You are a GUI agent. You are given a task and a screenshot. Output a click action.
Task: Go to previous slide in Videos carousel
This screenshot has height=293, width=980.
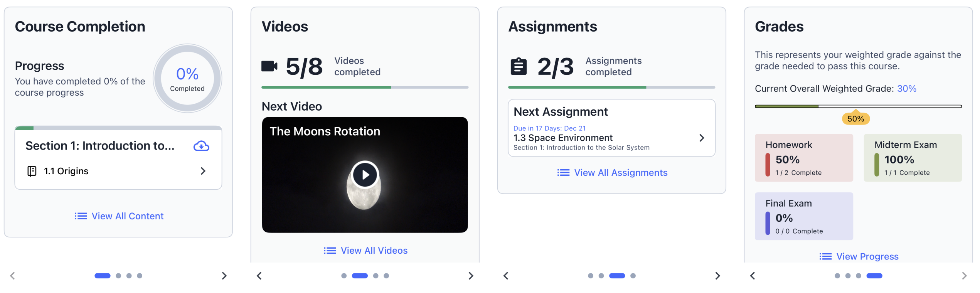[259, 276]
